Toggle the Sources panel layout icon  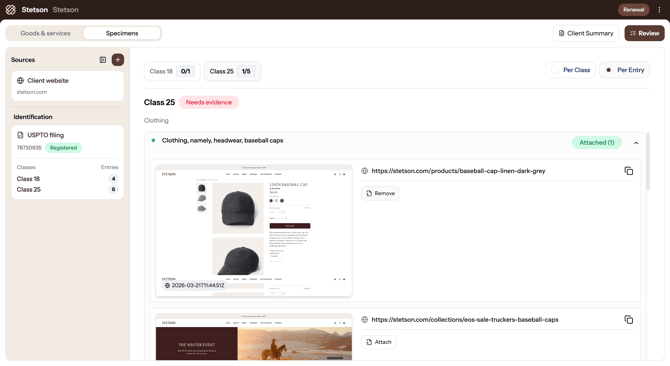tap(103, 60)
